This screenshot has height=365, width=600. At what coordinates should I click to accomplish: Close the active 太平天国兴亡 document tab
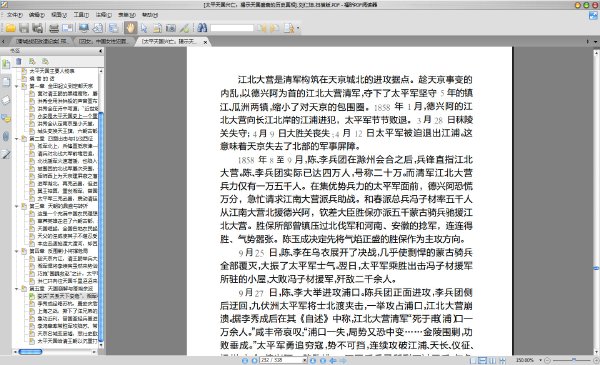pos(205,42)
